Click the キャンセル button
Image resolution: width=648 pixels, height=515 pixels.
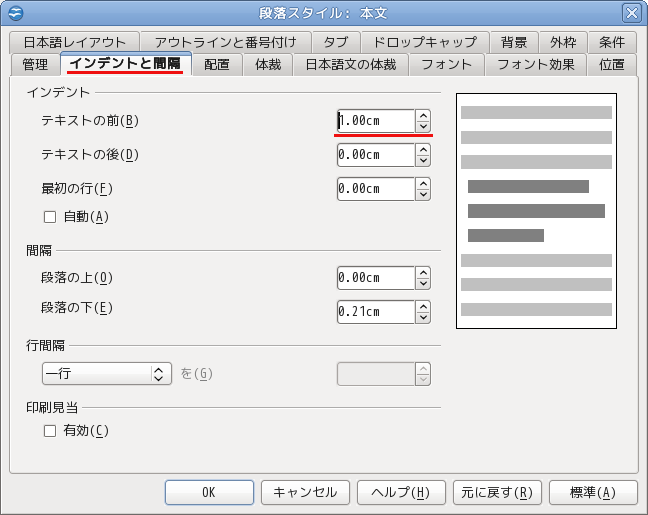305,492
